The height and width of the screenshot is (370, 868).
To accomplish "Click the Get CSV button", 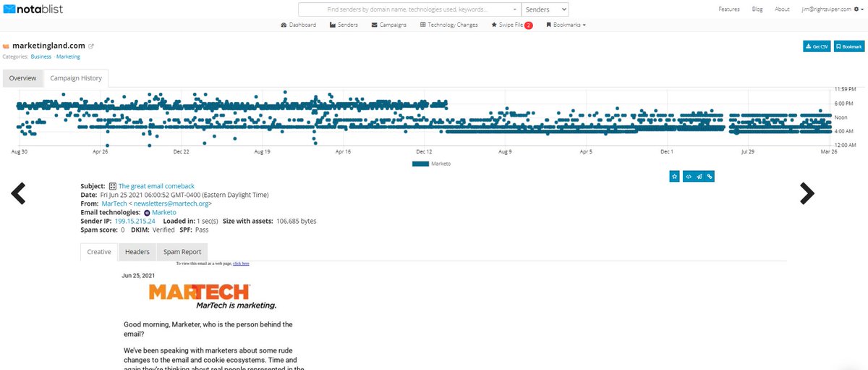I will tap(817, 46).
